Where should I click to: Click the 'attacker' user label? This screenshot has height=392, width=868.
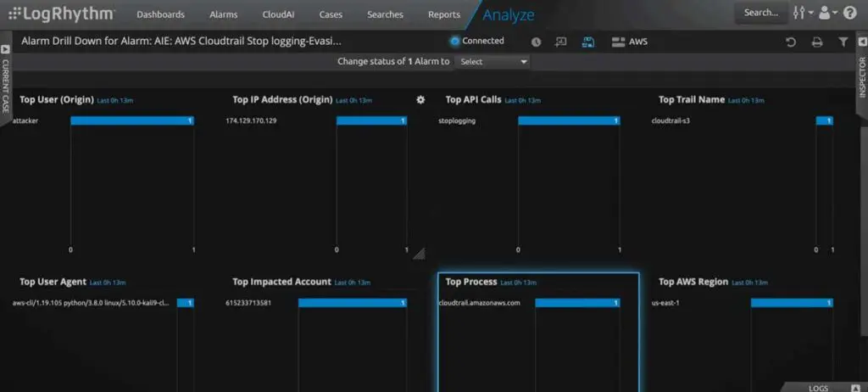click(25, 120)
